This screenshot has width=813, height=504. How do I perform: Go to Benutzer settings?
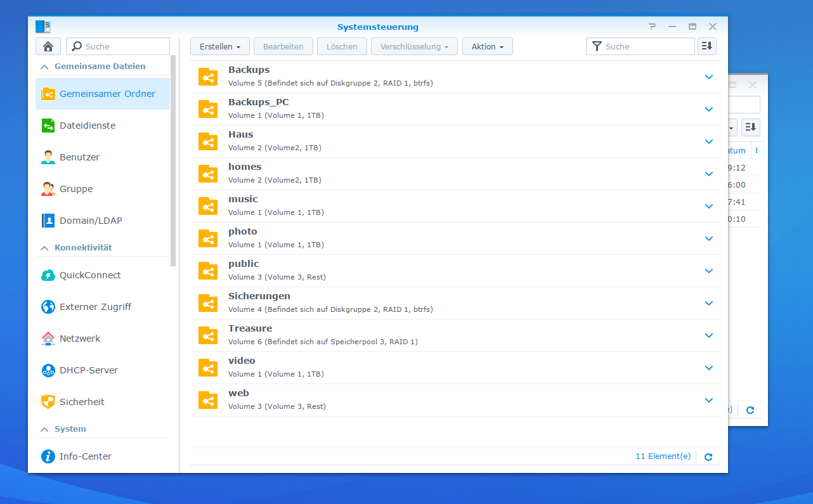coord(103,157)
